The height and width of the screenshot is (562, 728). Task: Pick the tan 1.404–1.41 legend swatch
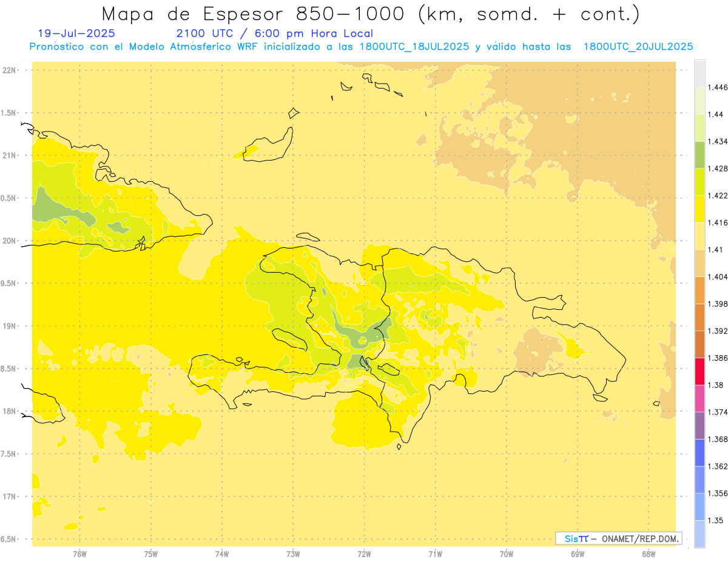pos(699,263)
